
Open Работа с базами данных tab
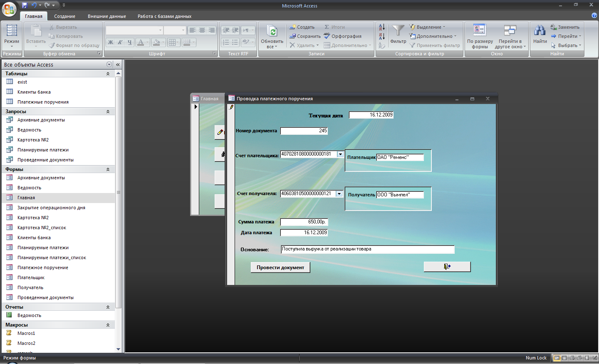(164, 16)
